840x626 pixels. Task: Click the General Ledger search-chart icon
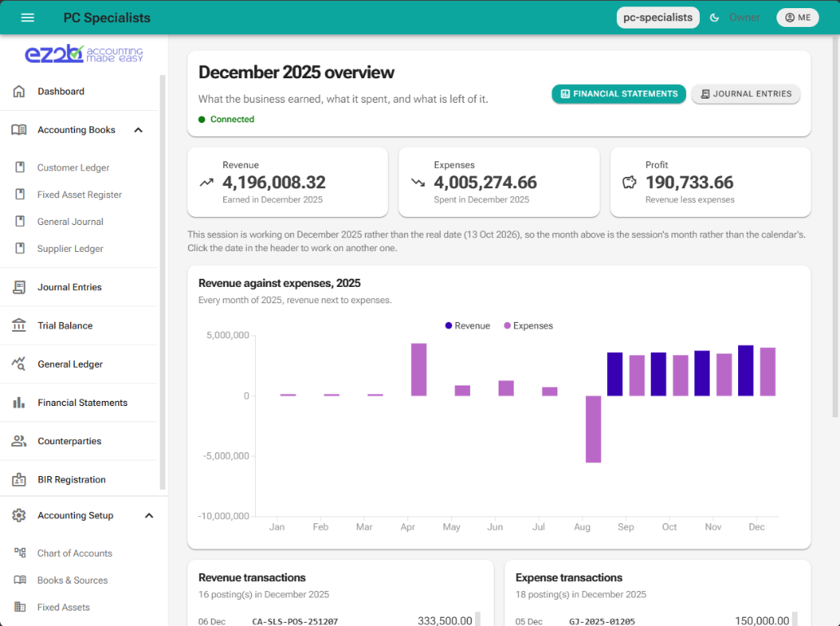point(19,364)
